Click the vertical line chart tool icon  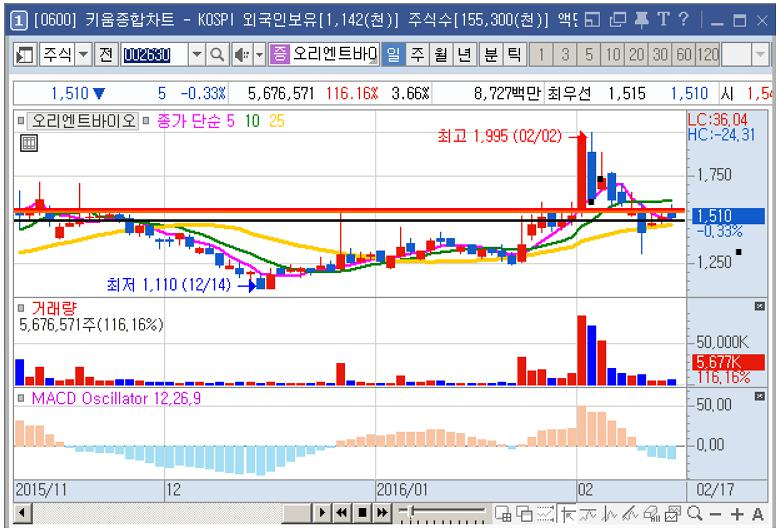(x=610, y=514)
